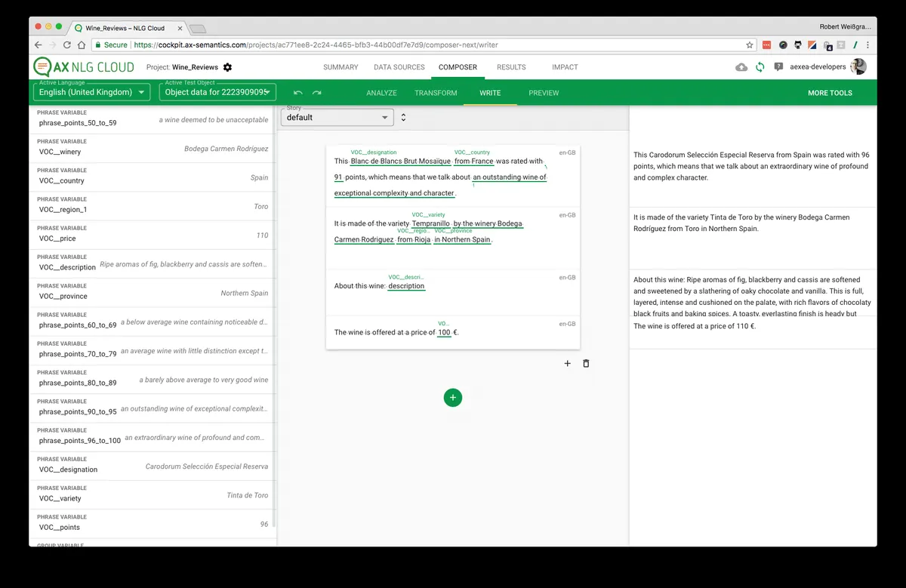The image size is (906, 588).
Task: Select the VOC__designation phrase variable
Action: [x=153, y=466]
